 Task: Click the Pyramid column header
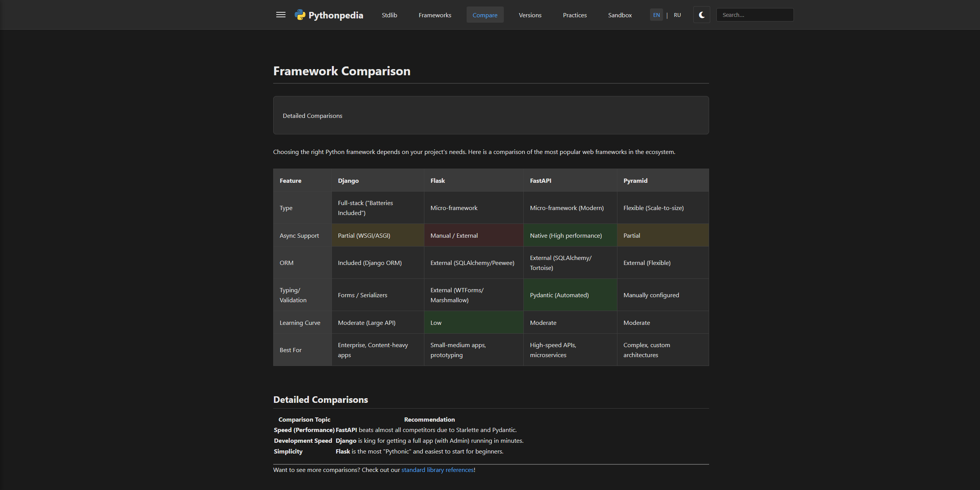pos(635,180)
